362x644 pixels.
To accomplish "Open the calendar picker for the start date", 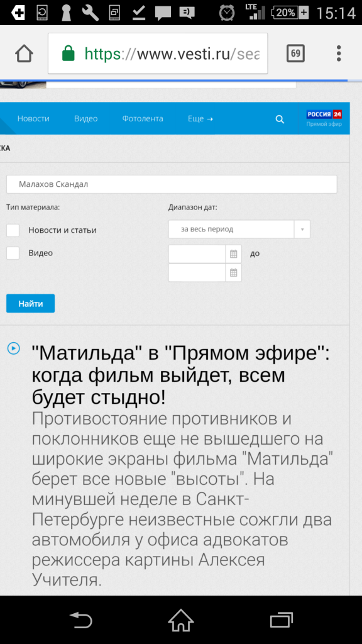I will [234, 254].
